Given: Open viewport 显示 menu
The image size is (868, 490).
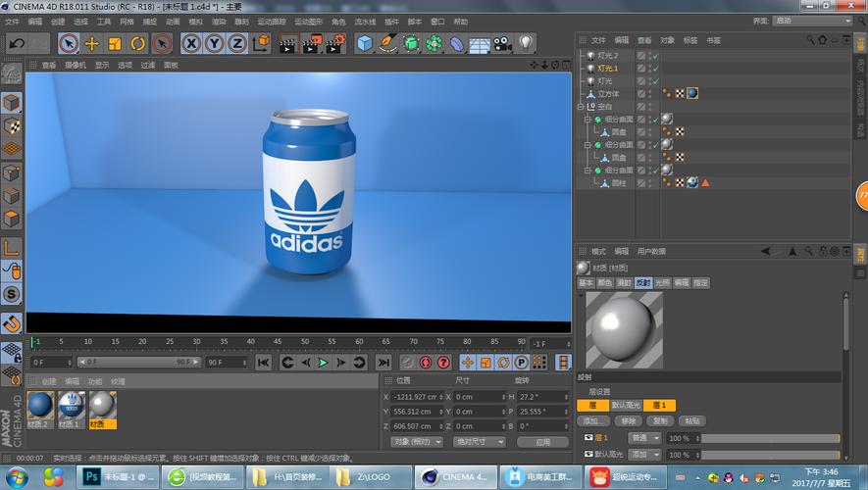Looking at the screenshot, I should coord(102,65).
